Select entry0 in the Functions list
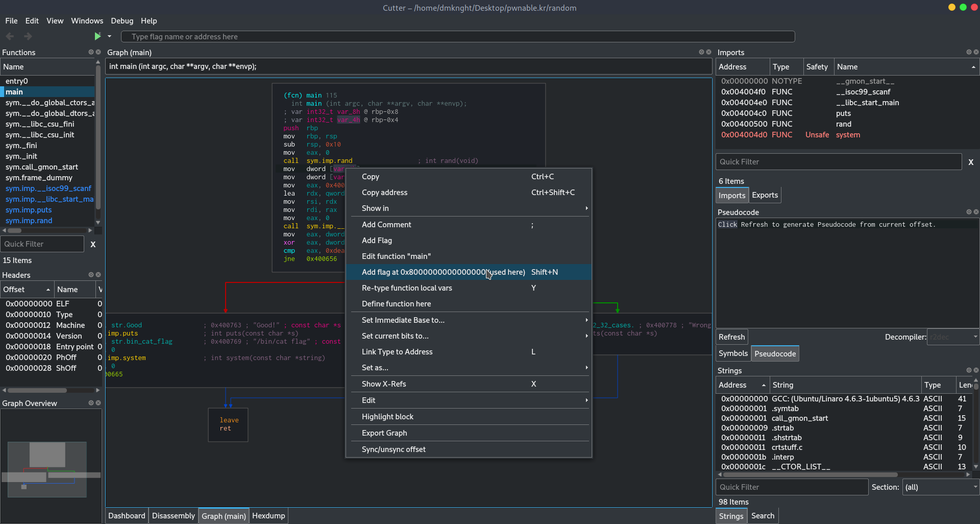980x524 pixels. (x=47, y=81)
